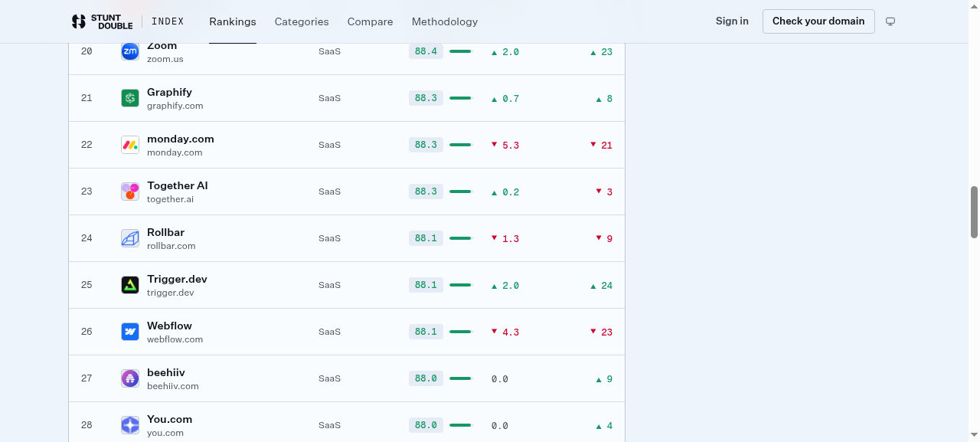Click You.com's rank change up 4

[604, 425]
